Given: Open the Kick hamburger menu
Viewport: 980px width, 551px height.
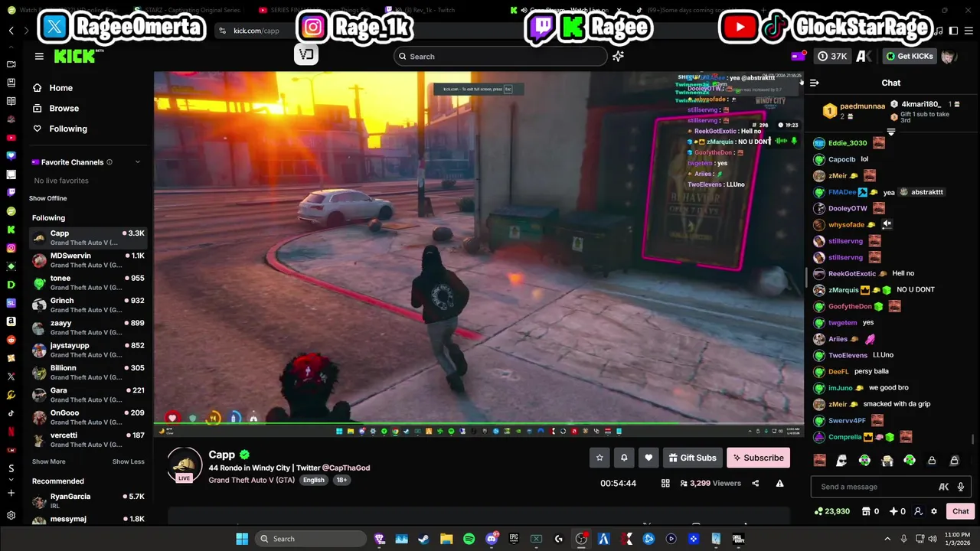Looking at the screenshot, I should (39, 56).
